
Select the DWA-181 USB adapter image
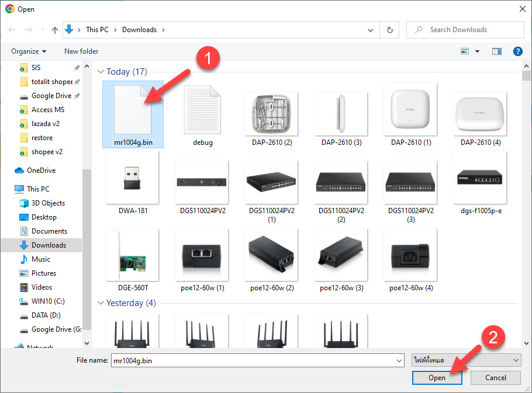(133, 183)
